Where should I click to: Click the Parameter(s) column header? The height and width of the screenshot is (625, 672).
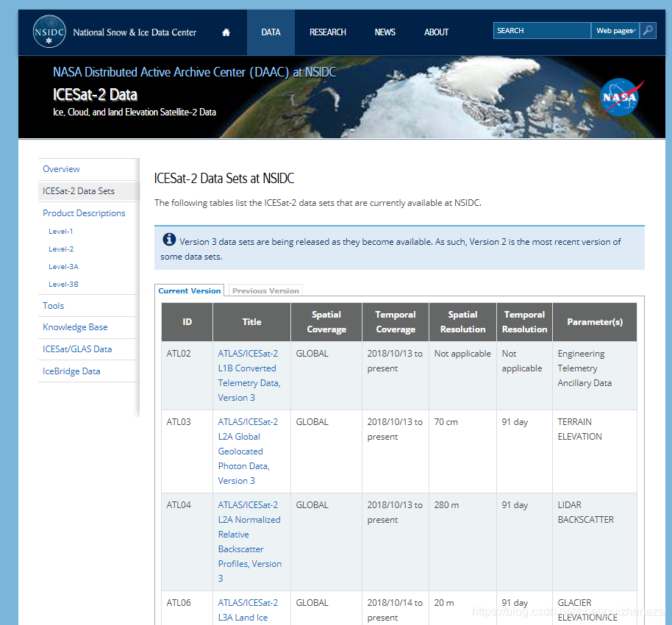click(x=595, y=322)
